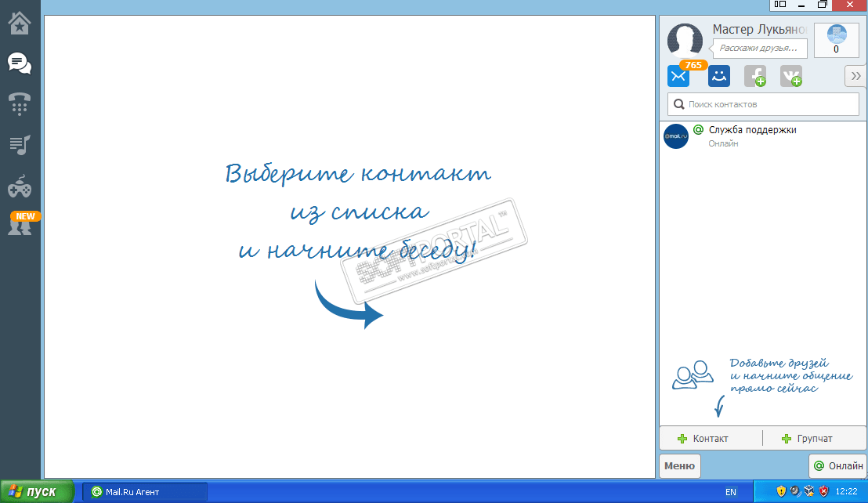Click the EN language indicator
Viewport: 868px width, 503px height.
[731, 492]
